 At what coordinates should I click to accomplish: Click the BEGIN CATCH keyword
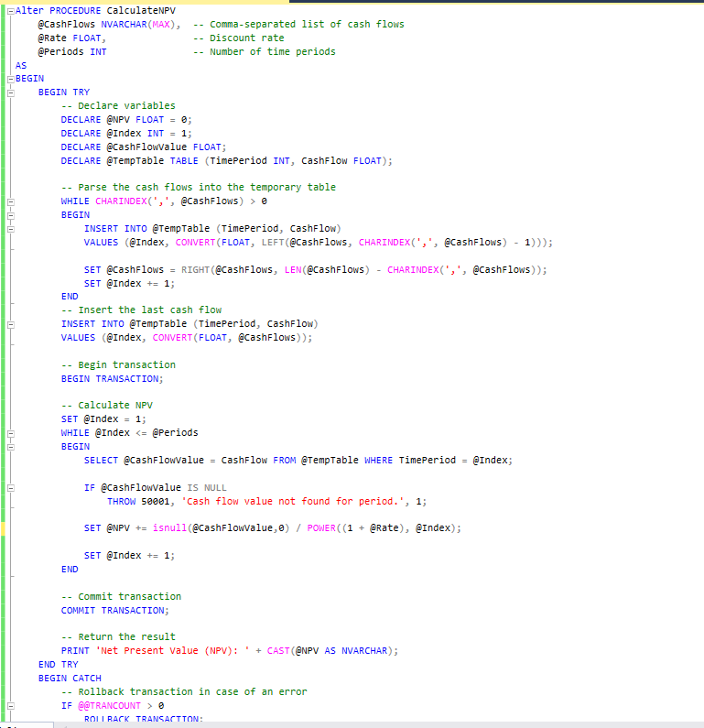pyautogui.click(x=70, y=679)
